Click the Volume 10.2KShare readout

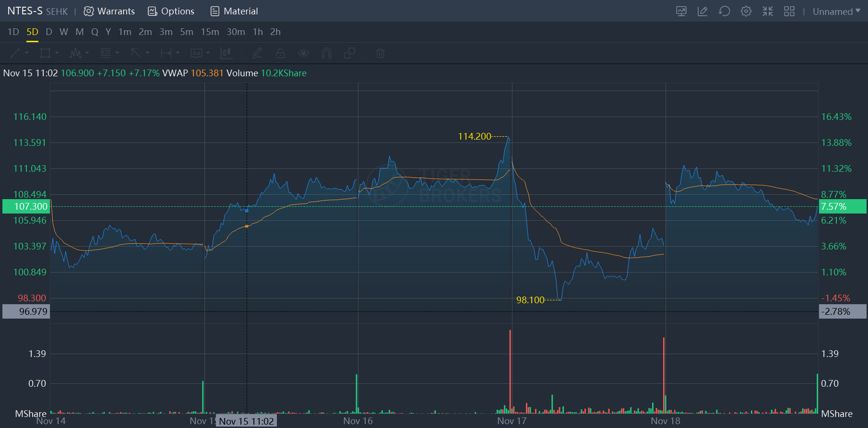tap(266, 73)
